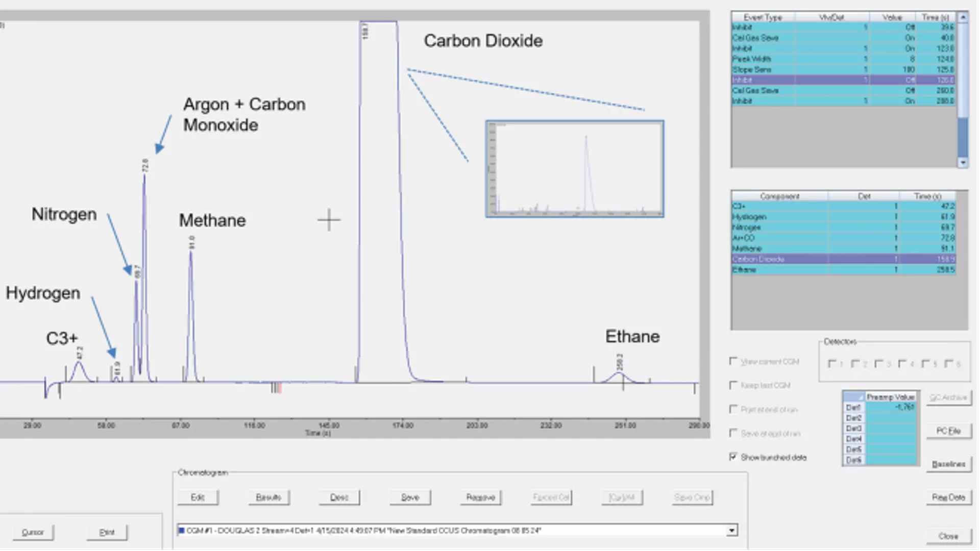Check the "Keep last CGM" option

click(x=734, y=385)
